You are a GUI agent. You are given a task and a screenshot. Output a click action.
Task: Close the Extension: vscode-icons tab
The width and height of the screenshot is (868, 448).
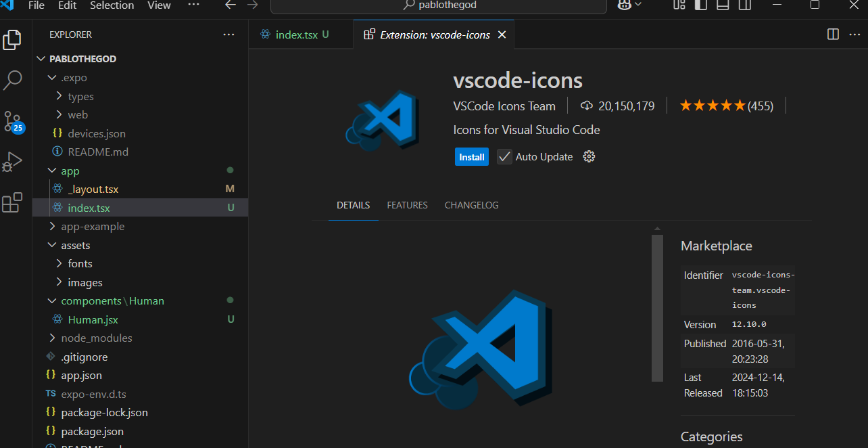[x=502, y=35]
